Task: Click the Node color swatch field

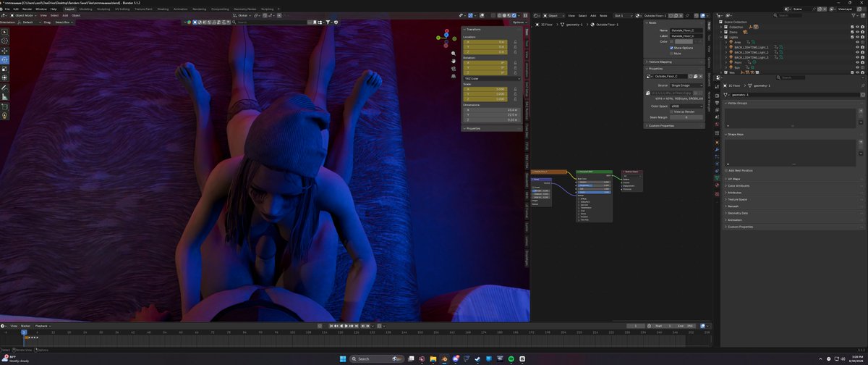Action: [x=684, y=41]
